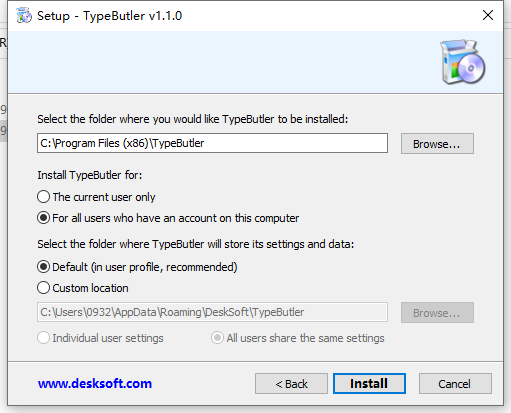Click the setup icon in title bar
511x413 pixels.
click(x=24, y=16)
